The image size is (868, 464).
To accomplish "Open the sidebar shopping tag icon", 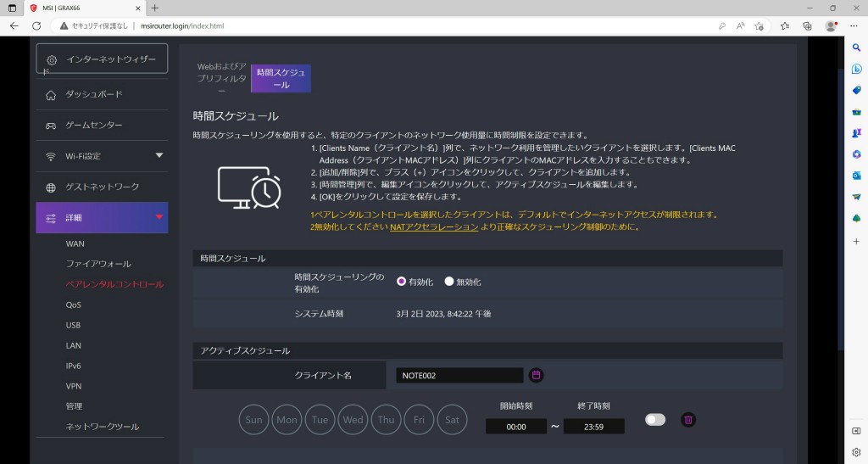I will tap(856, 90).
